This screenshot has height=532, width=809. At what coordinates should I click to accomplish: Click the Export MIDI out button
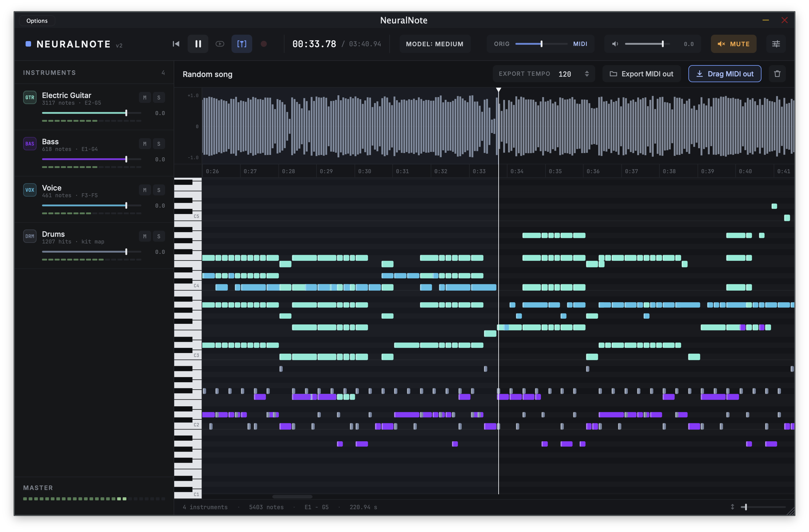pyautogui.click(x=642, y=74)
